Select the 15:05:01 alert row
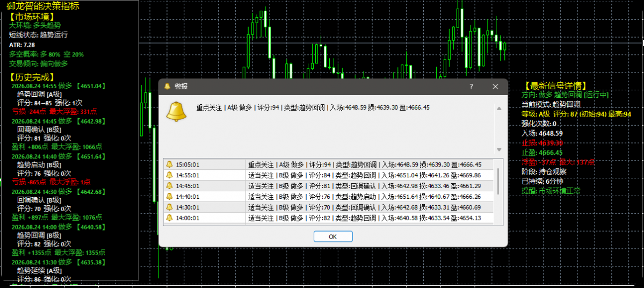The width and height of the screenshot is (644, 288). pyautogui.click(x=329, y=164)
